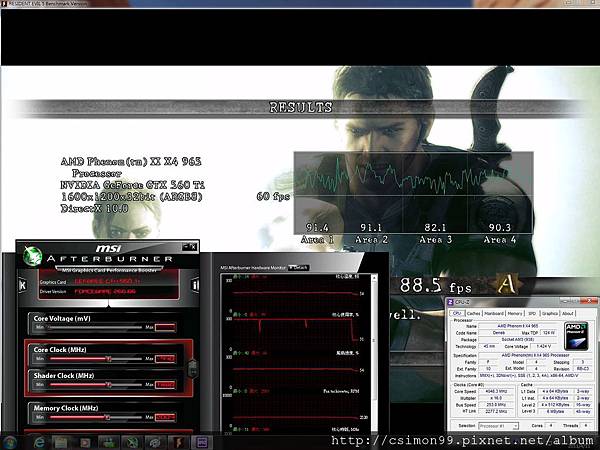Open the About tab in CPU-Z
The width and height of the screenshot is (600, 450).
pyautogui.click(x=568, y=313)
